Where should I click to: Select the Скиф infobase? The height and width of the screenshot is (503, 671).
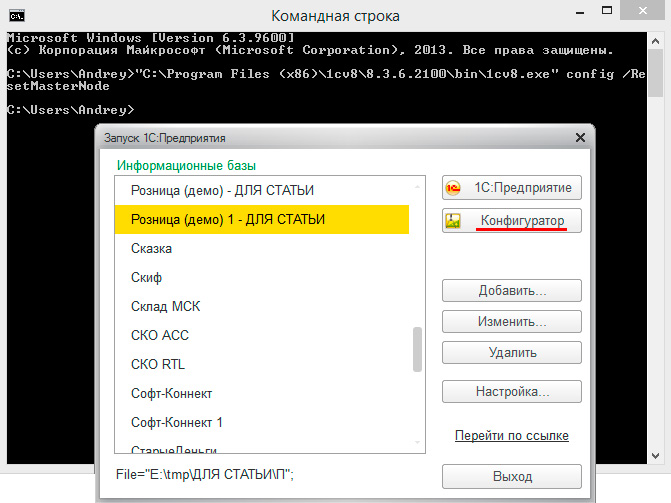[x=262, y=277]
